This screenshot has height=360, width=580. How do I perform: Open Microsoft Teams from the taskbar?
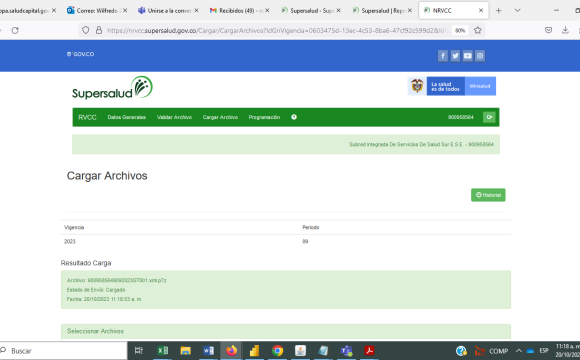point(346,350)
